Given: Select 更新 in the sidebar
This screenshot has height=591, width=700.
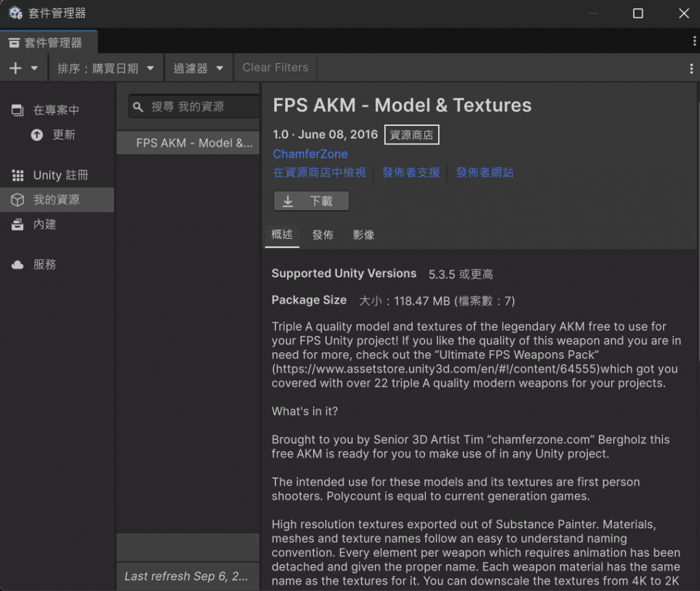Looking at the screenshot, I should point(57,135).
